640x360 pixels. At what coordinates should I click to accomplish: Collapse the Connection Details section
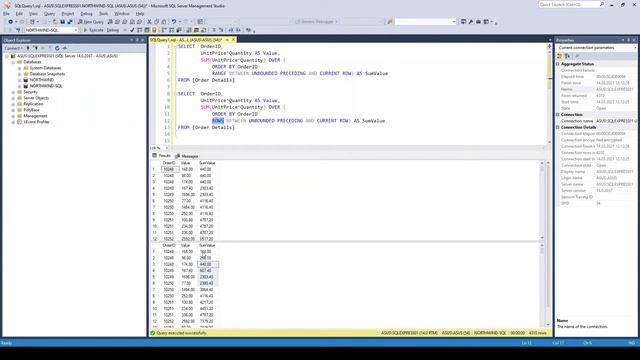tap(558, 127)
